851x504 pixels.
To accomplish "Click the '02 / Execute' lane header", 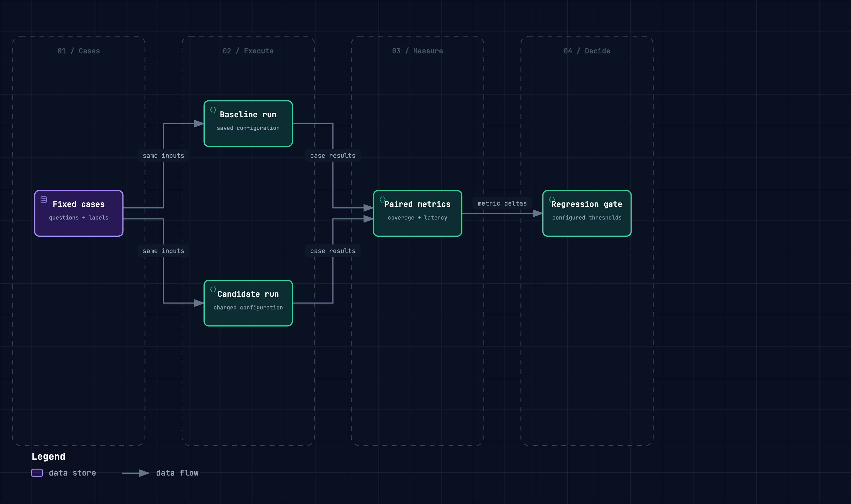I will (x=248, y=51).
